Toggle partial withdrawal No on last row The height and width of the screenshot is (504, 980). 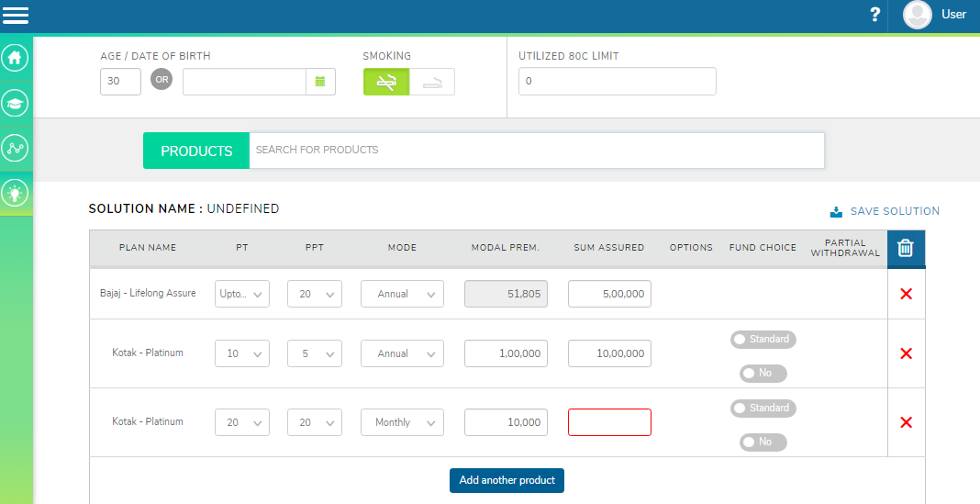(x=763, y=442)
